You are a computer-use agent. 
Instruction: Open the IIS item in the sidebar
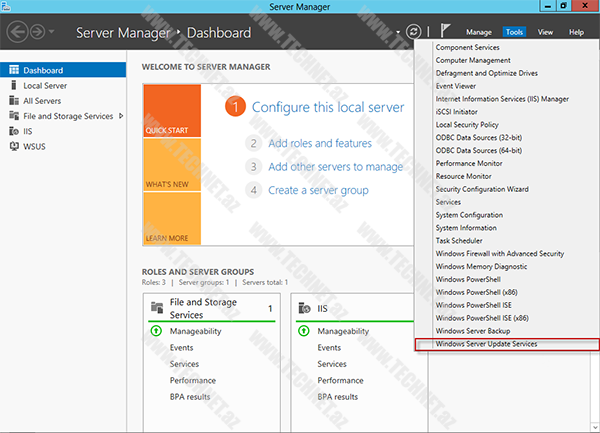pos(29,131)
